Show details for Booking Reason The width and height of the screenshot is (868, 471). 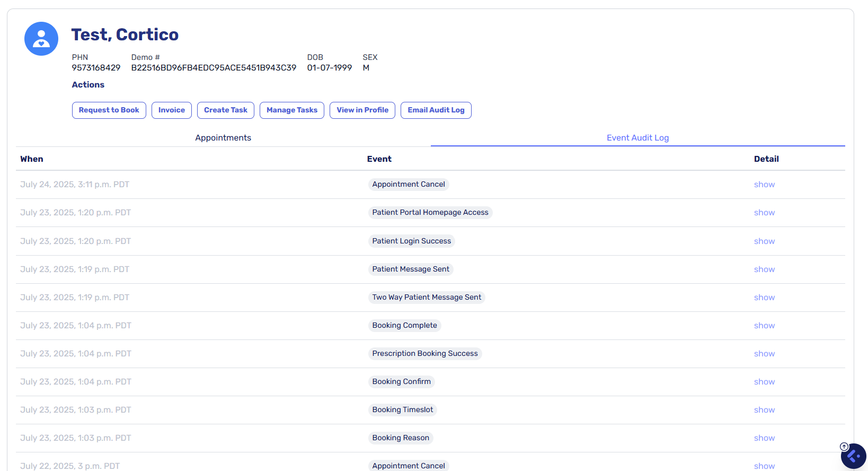[764, 438]
